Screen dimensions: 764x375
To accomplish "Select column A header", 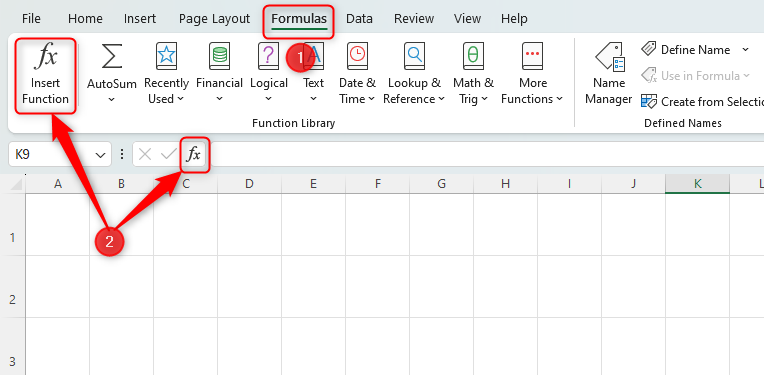I will pyautogui.click(x=57, y=184).
